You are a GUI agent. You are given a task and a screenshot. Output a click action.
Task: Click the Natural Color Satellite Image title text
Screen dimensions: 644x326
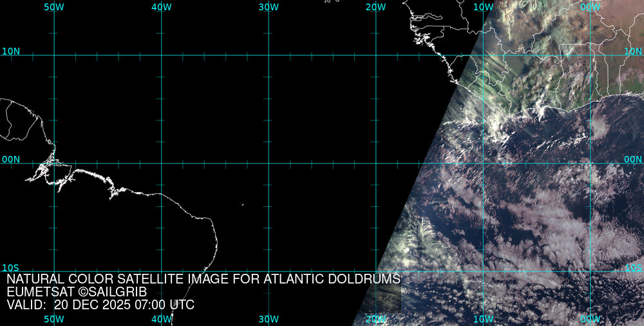coord(204,279)
